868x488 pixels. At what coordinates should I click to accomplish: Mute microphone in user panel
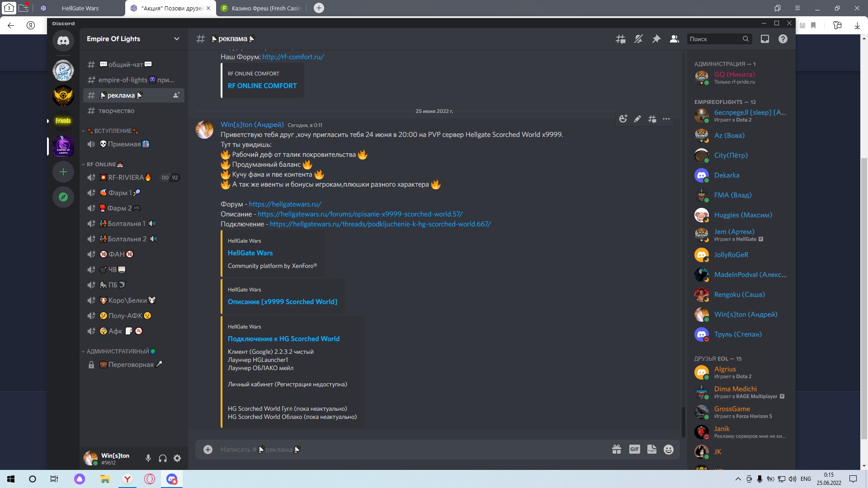click(148, 458)
